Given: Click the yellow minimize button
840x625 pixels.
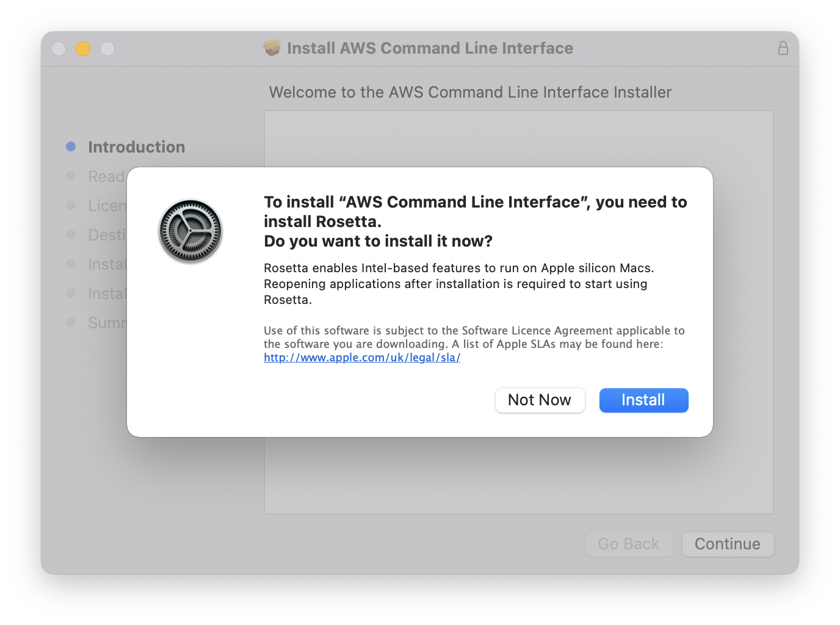Looking at the screenshot, I should [82, 48].
